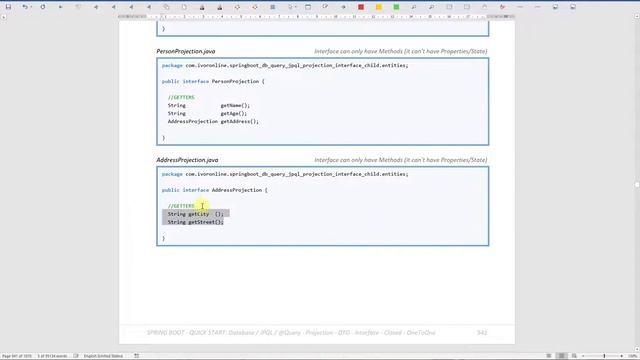640x360 pixels.
Task: Click the zoom percentage value
Action: [633, 356]
